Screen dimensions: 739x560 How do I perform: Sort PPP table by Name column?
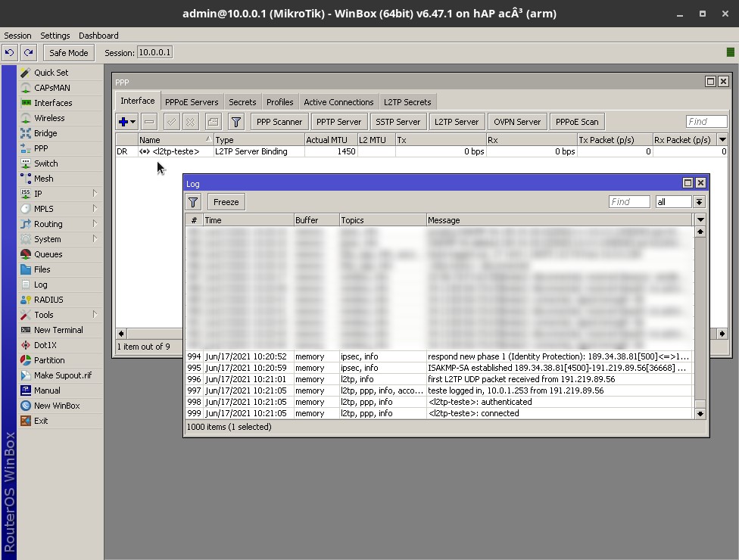[176, 139]
